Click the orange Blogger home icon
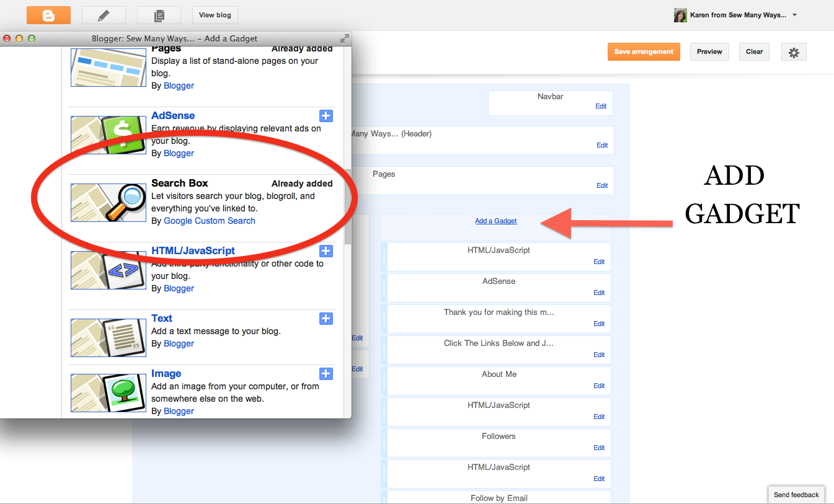Image resolution: width=834 pixels, height=504 pixels. click(x=48, y=15)
